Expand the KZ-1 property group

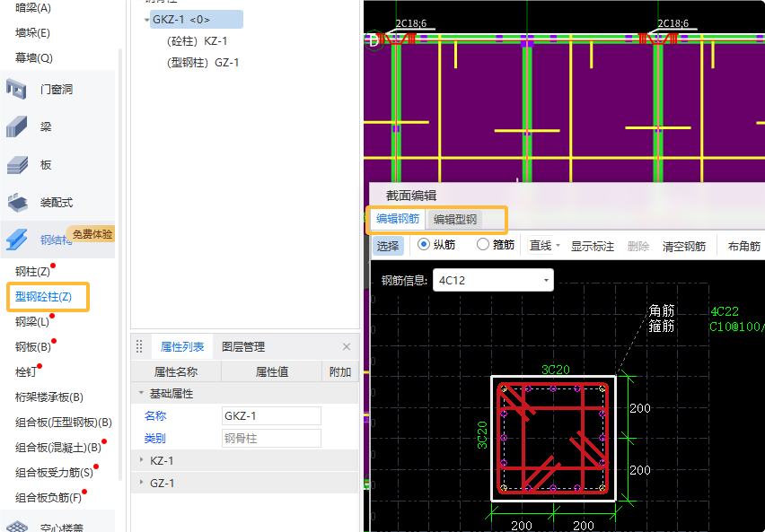(142, 460)
